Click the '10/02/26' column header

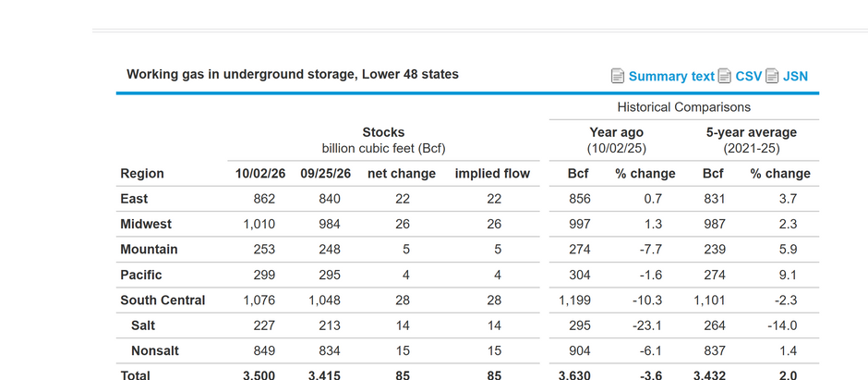260,174
